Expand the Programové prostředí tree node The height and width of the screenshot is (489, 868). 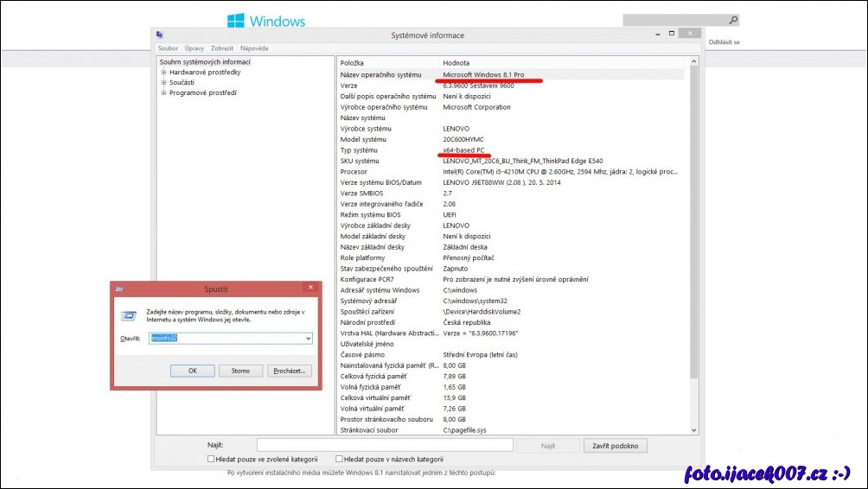(163, 92)
